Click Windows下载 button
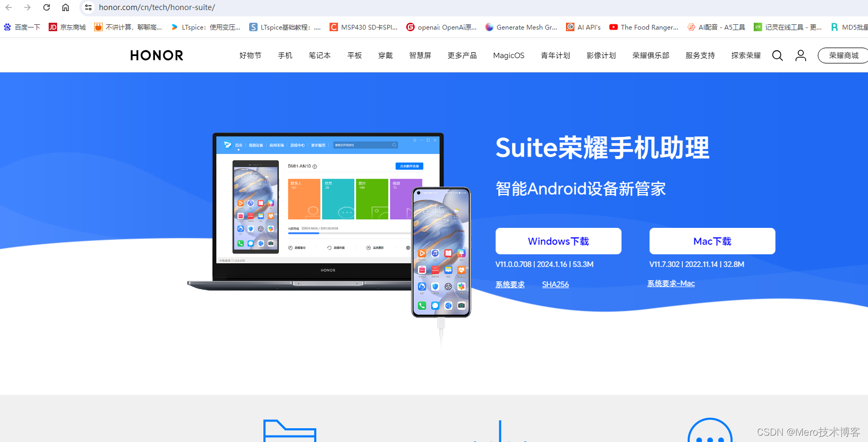The image size is (868, 442). point(559,241)
